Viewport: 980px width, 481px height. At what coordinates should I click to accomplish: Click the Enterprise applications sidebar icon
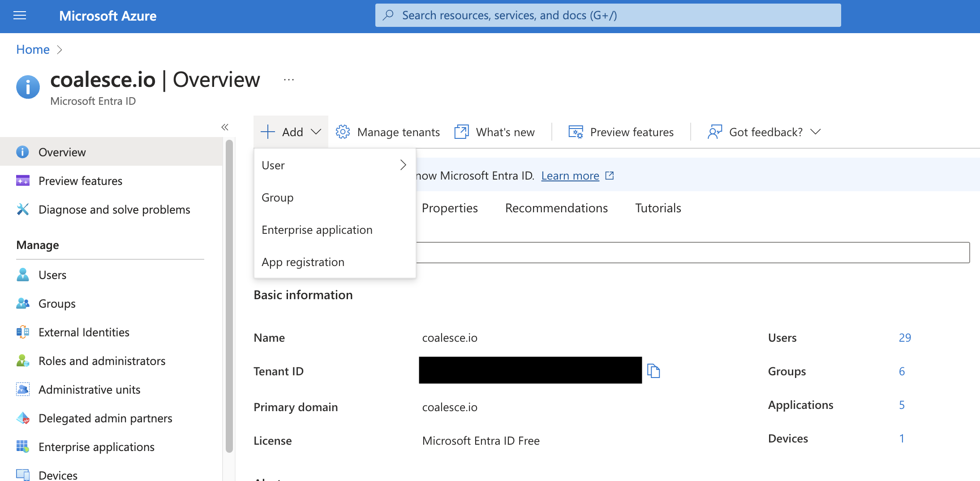[22, 447]
